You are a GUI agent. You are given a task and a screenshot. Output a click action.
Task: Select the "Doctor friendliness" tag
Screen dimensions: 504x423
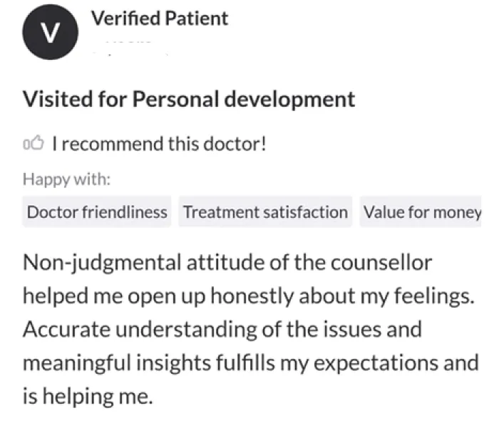click(97, 211)
